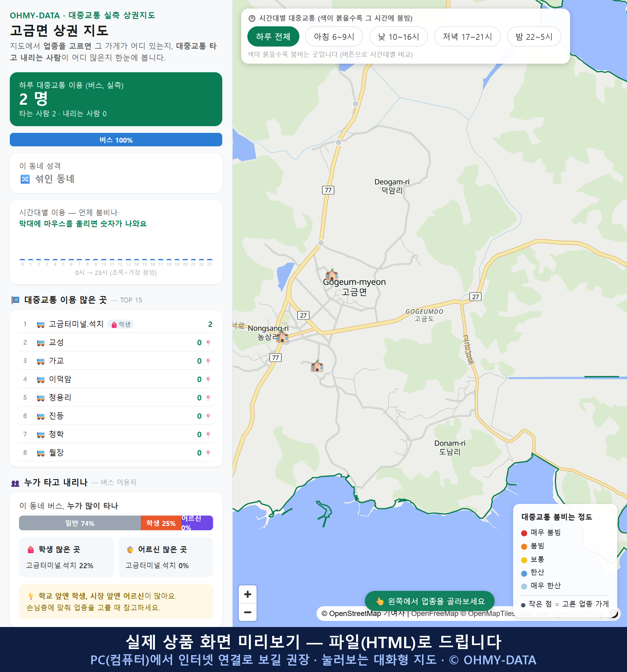Toggle the map attribution info icon
Screen dimensions: 627x672
click(x=614, y=613)
